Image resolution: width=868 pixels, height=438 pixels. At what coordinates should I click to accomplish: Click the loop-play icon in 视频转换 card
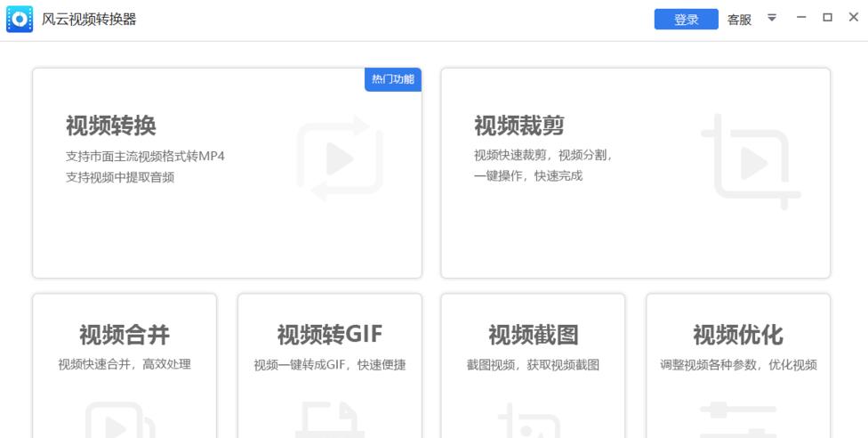[x=340, y=159]
